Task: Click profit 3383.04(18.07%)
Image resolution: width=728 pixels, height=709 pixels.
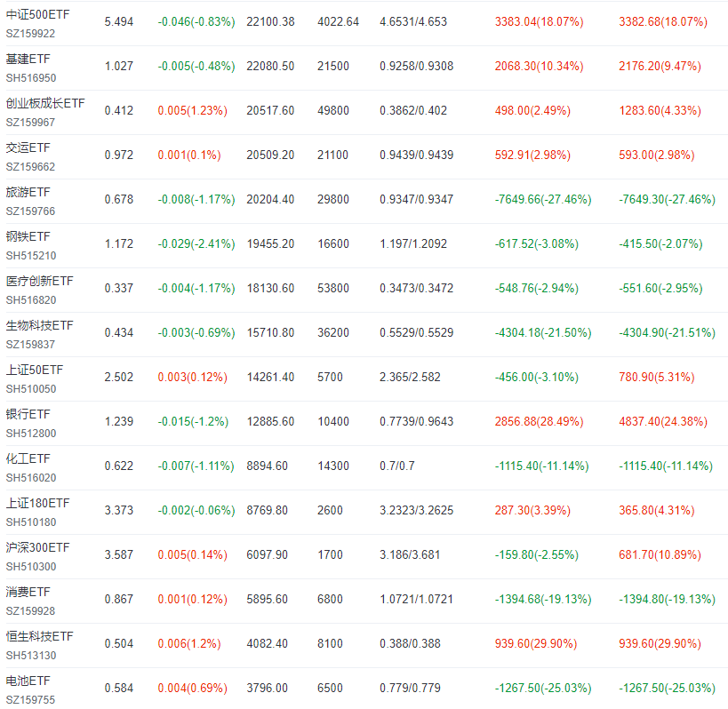Action: click(x=539, y=22)
